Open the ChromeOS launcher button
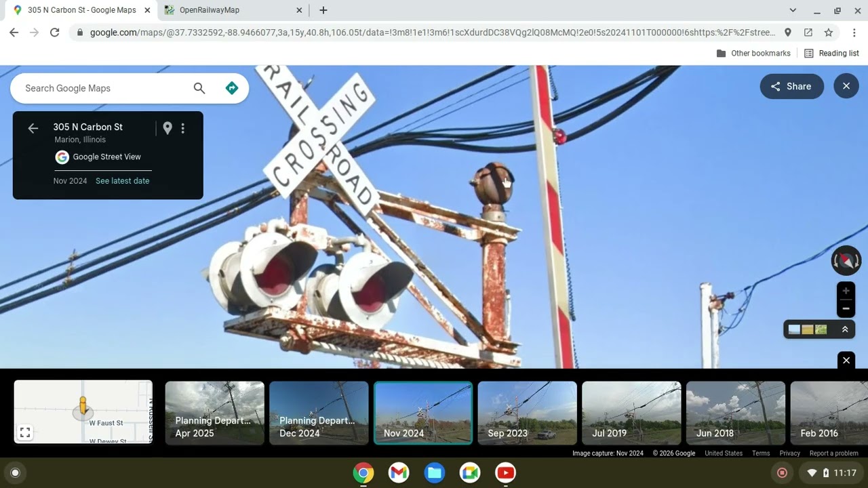 coord(16,473)
